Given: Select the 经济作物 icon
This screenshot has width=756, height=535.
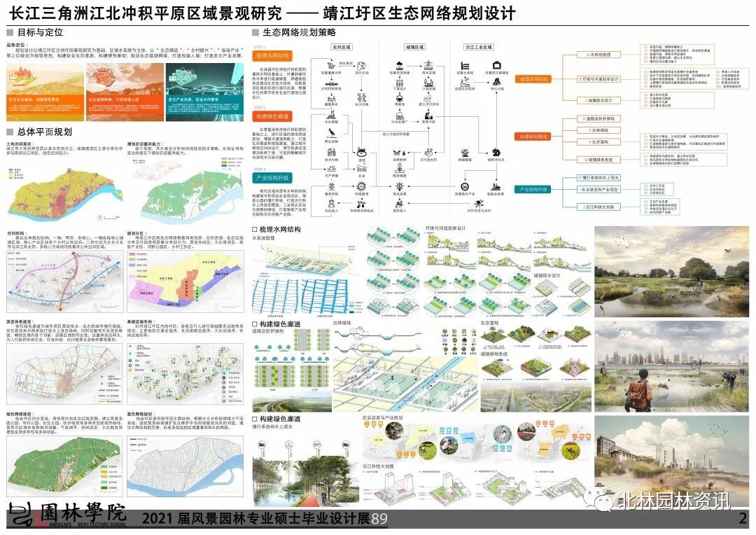Looking at the screenshot, I should click(331, 153).
